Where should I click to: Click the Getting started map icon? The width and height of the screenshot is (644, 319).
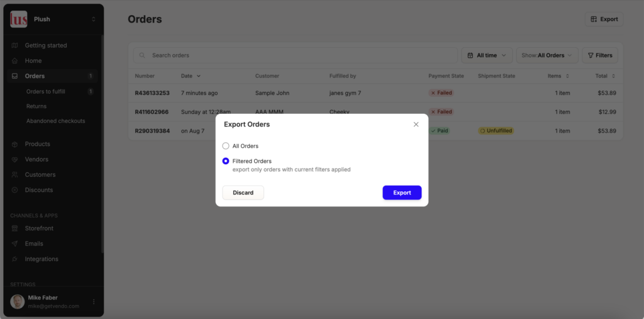click(15, 45)
